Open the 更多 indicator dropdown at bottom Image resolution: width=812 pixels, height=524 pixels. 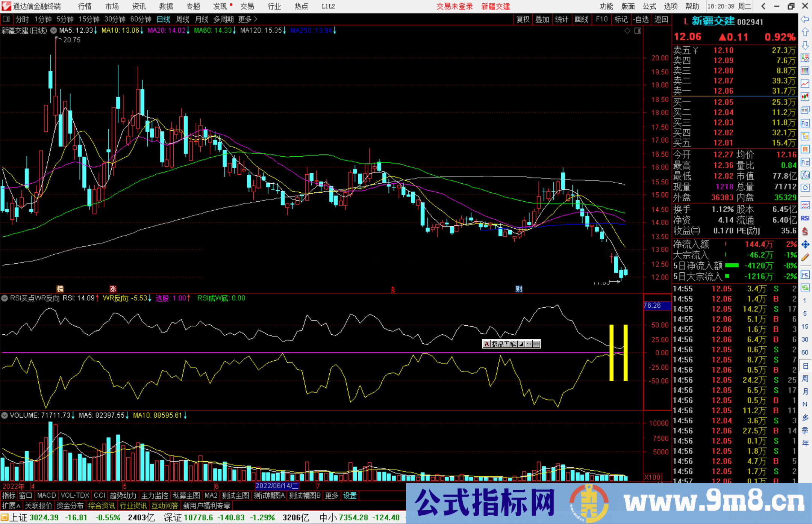tap(331, 495)
